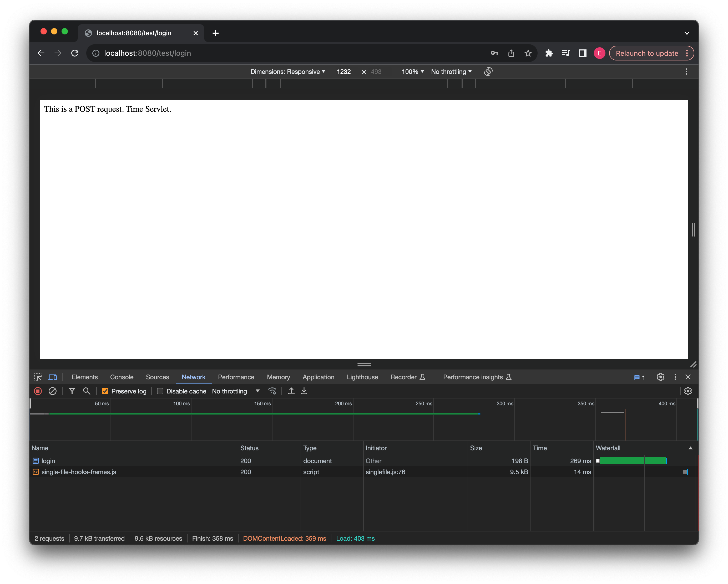This screenshot has height=584, width=728.
Task: Open the Application tab
Action: (x=318, y=377)
